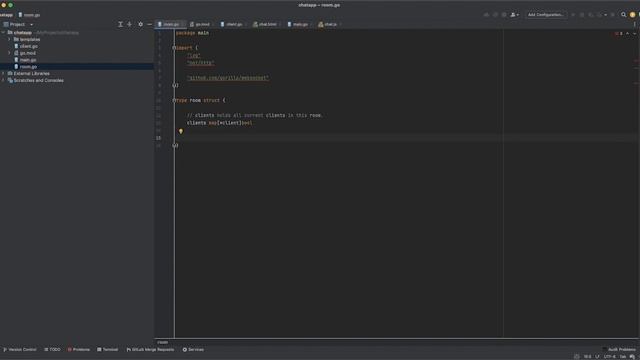This screenshot has width=640, height=360.
Task: Click the room.go breadcrumb in navigation bar
Action: point(29,15)
